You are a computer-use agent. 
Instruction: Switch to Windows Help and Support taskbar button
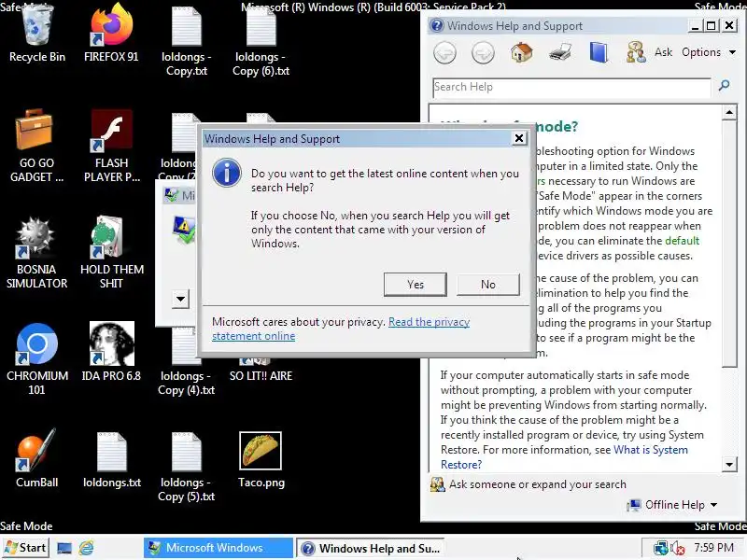click(x=370, y=548)
